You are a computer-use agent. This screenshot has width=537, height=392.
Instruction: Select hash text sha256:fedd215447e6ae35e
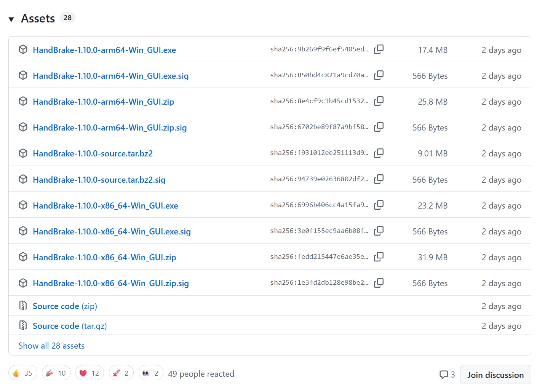pyautogui.click(x=319, y=257)
